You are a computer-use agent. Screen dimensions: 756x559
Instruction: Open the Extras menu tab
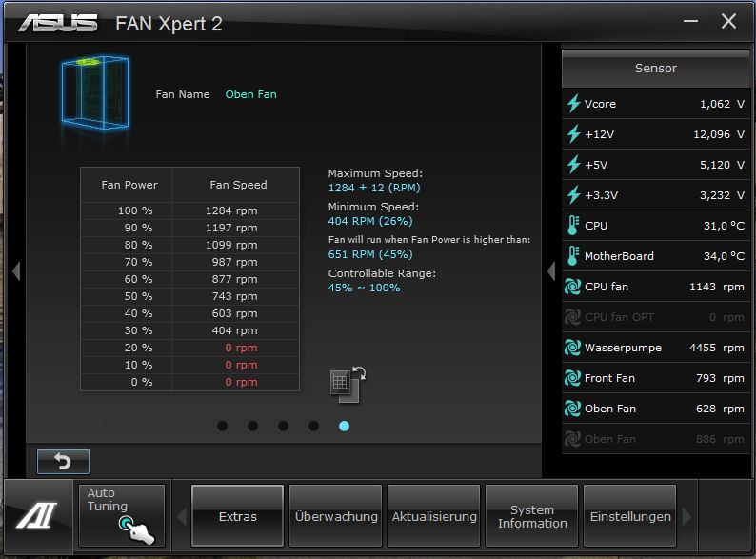point(237,515)
